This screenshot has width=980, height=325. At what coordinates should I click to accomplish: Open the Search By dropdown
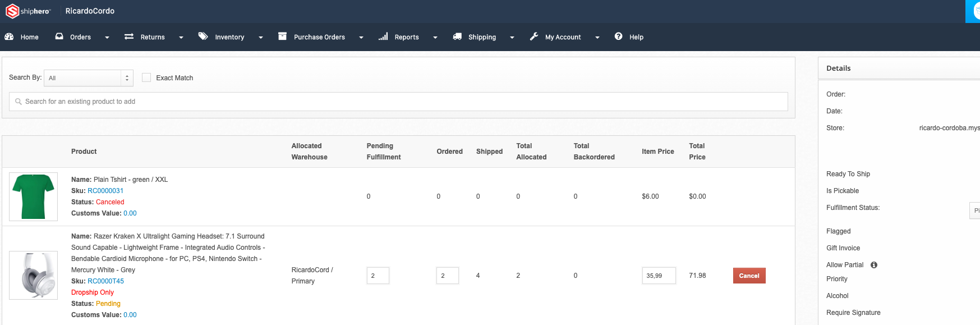coord(89,78)
